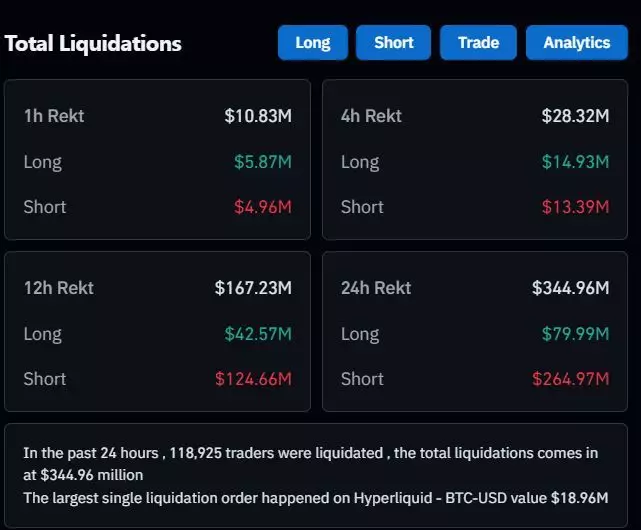641x530 pixels.
Task: Select the 1h Rekt label
Action: (x=54, y=116)
